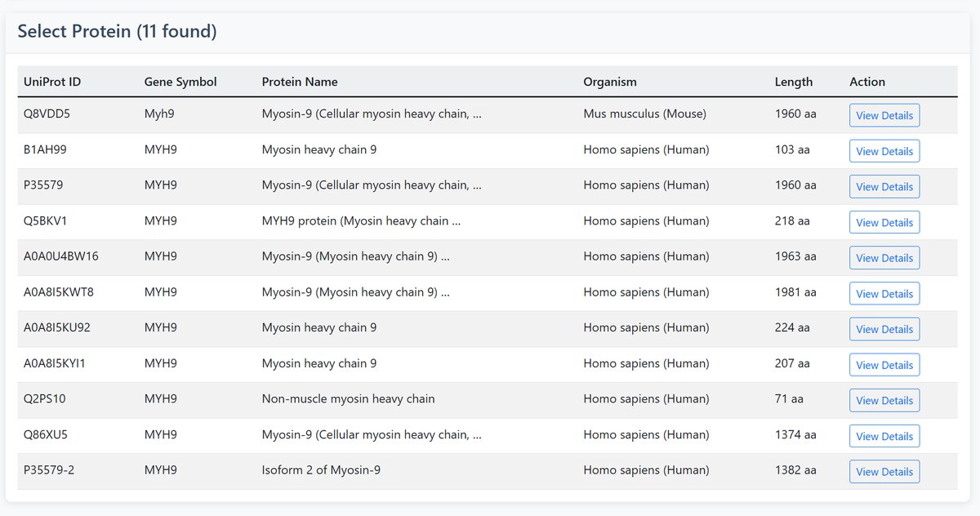
Task: Click the Protein Name column header
Action: click(x=300, y=82)
